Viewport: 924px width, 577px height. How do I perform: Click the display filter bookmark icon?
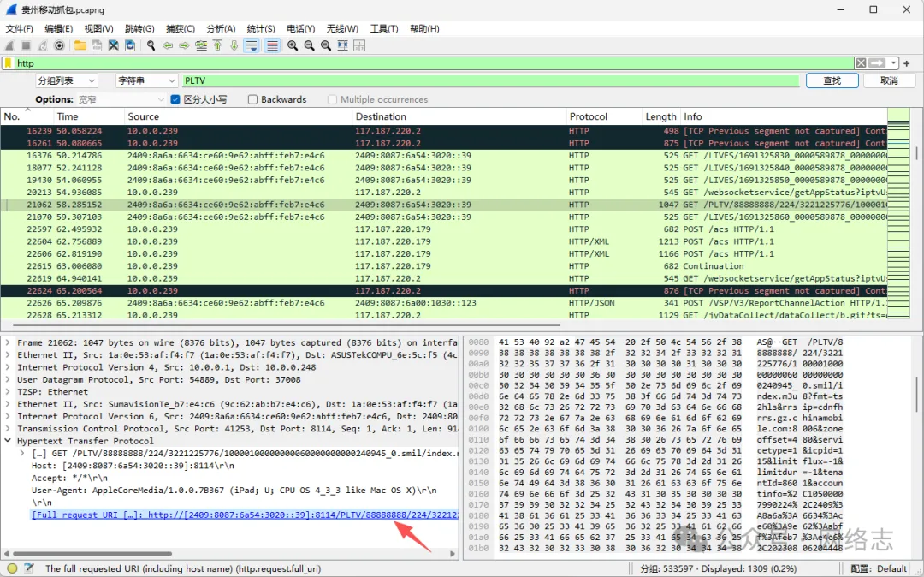8,63
